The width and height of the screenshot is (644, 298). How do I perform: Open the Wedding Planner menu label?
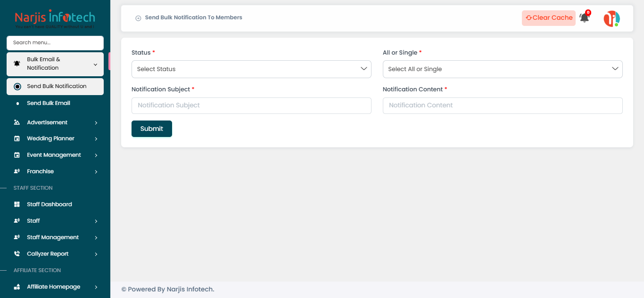tap(50, 138)
